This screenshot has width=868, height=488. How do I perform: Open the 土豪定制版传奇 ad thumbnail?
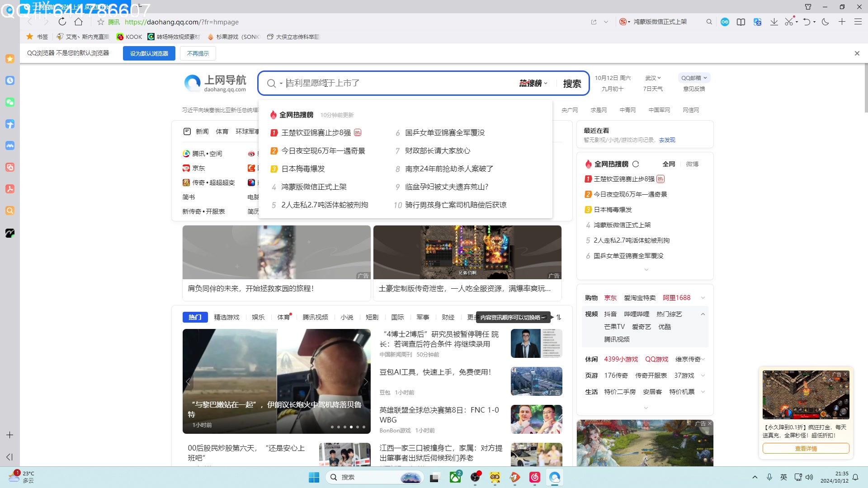click(467, 252)
